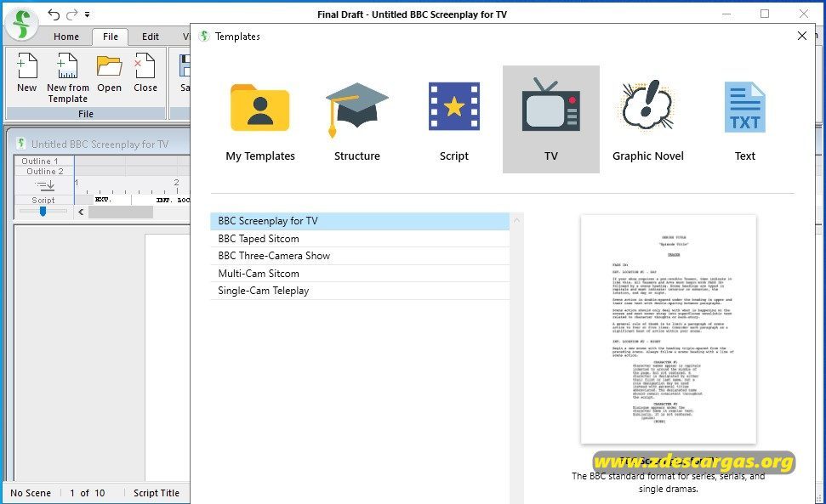
Task: Switch to the Home ribbon tab
Action: click(66, 37)
